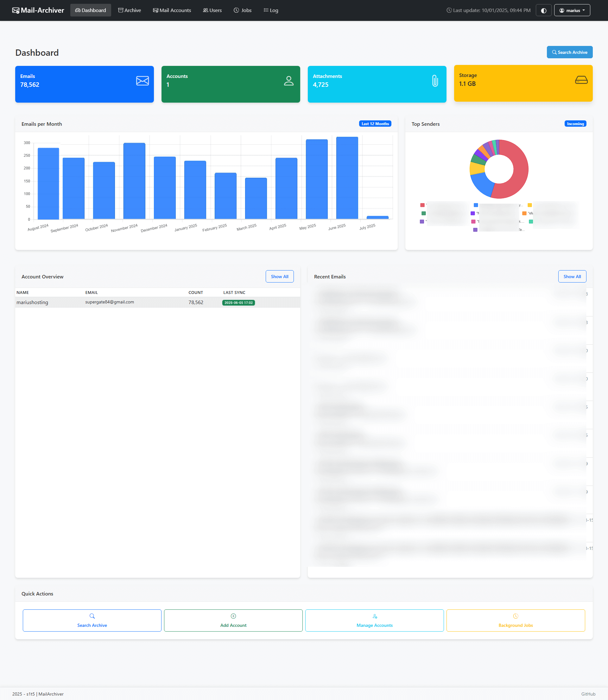This screenshot has width=608, height=700.
Task: Open the Archive nav menu item
Action: tap(129, 10)
